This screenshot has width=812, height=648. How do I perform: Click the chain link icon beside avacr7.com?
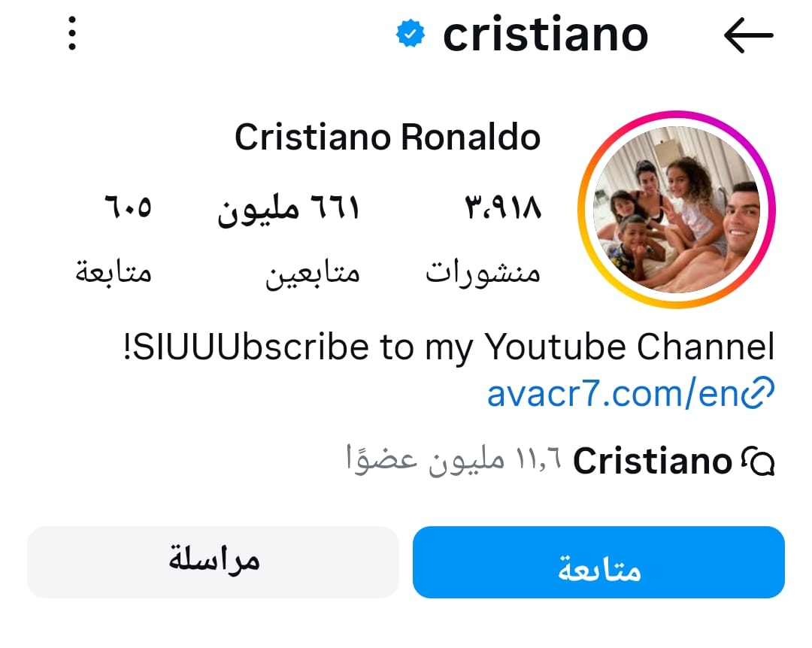pyautogui.click(x=758, y=394)
